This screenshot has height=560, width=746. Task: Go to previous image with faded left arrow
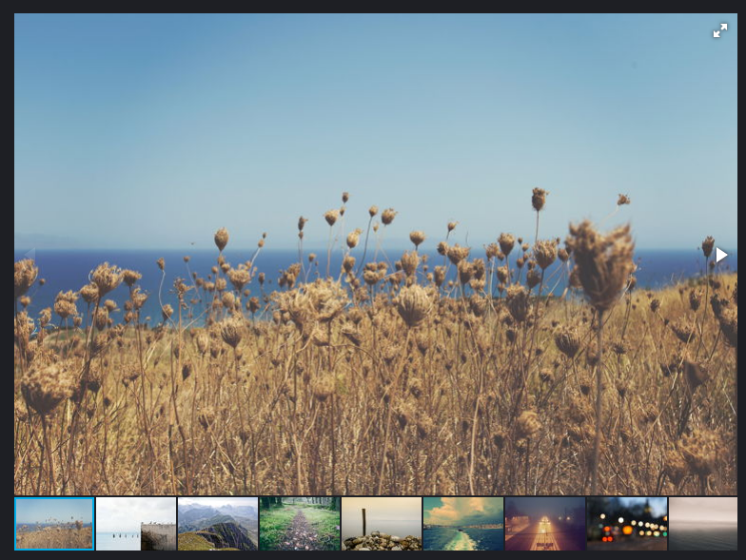click(x=29, y=255)
